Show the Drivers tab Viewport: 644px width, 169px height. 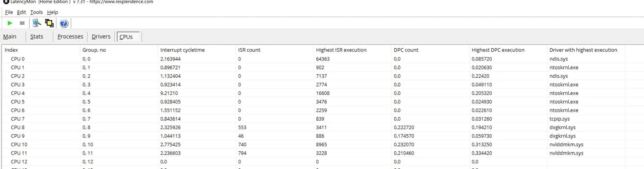tap(101, 37)
